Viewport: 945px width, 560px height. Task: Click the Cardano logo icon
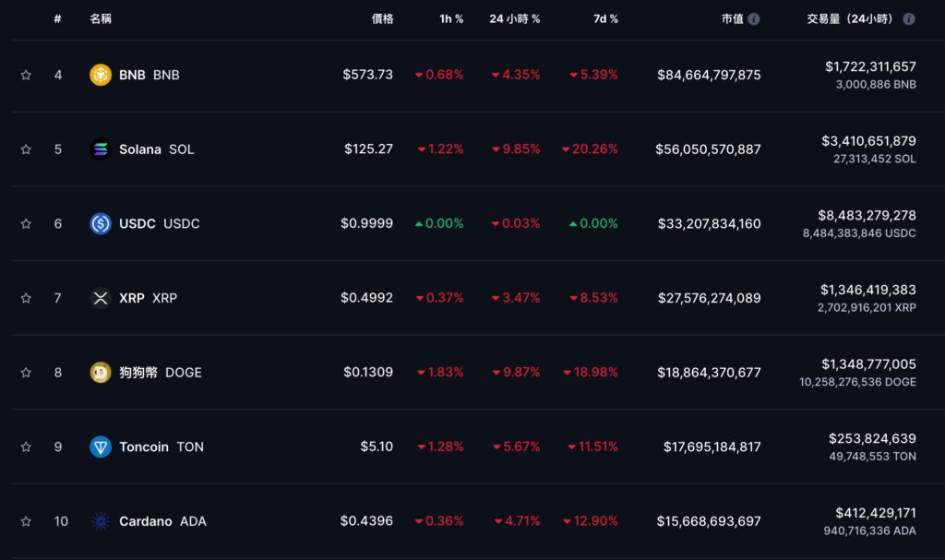pyautogui.click(x=101, y=521)
